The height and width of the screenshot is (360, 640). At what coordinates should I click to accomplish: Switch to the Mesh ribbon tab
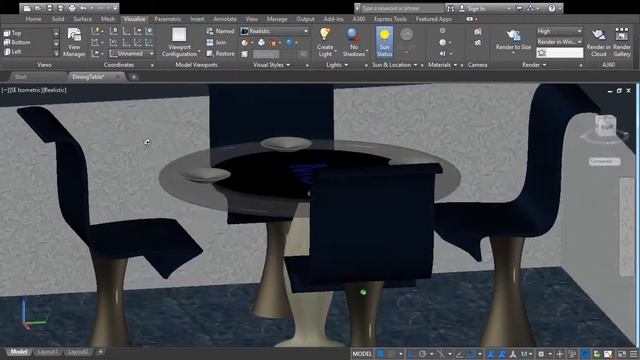(107, 19)
